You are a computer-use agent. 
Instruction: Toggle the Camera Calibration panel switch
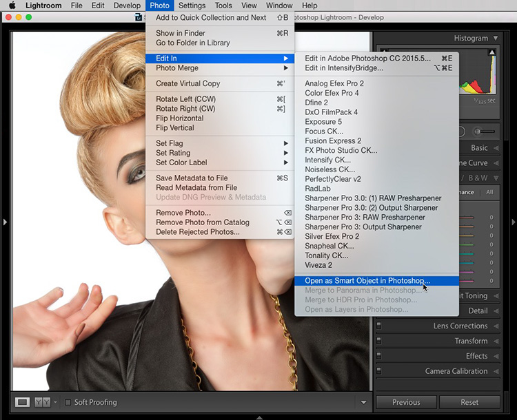click(x=379, y=370)
